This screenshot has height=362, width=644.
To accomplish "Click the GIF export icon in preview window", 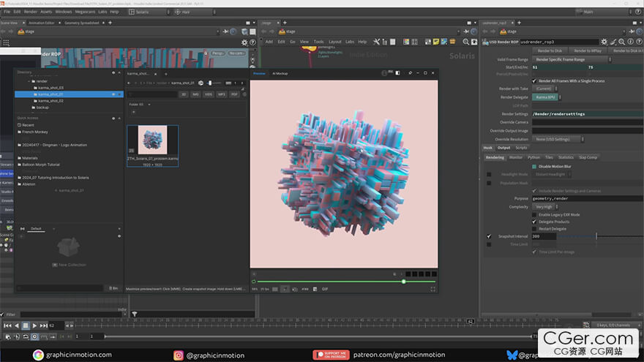I will click(x=325, y=289).
